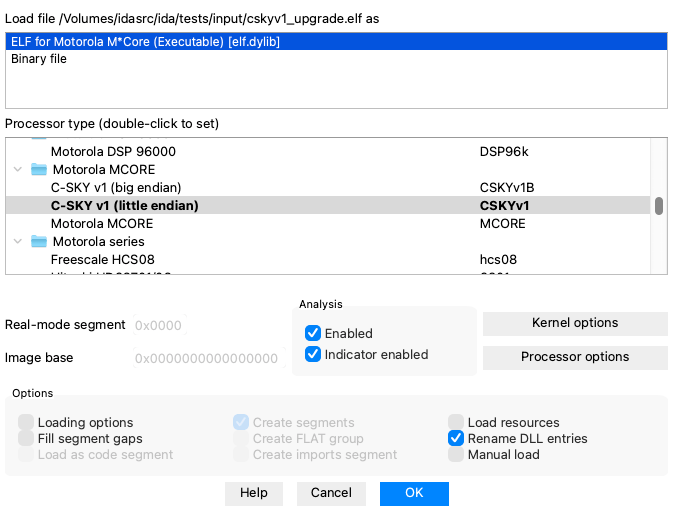Toggle the Create segments checkbox

[241, 422]
